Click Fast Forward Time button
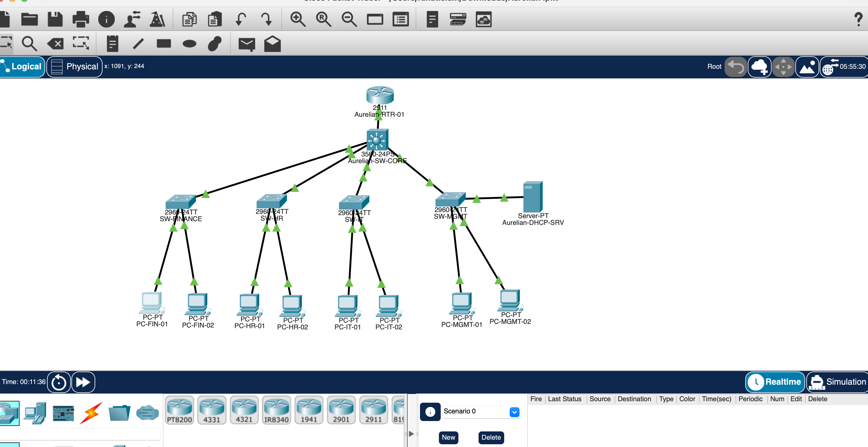This screenshot has height=447, width=868. (83, 382)
